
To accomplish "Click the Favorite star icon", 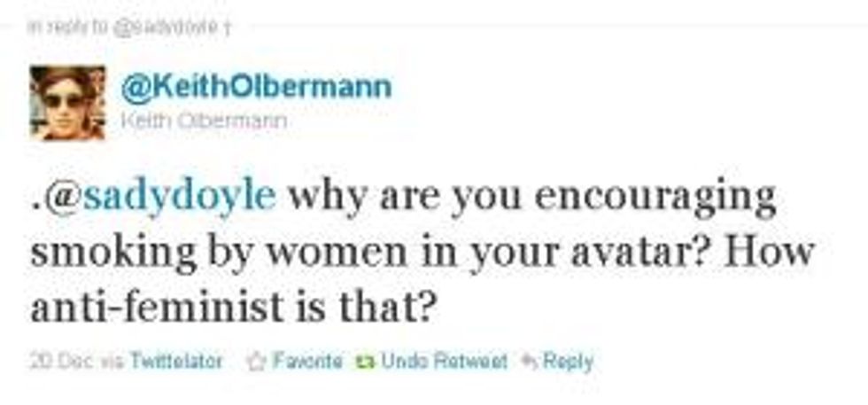I will (x=257, y=362).
